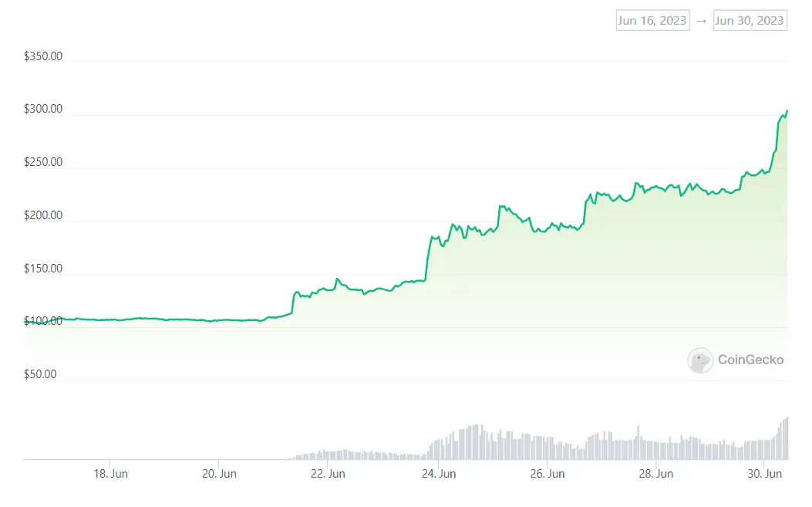Screen dimensions: 812x507
Task: Select the $100.00 price axis label
Action: (x=44, y=321)
